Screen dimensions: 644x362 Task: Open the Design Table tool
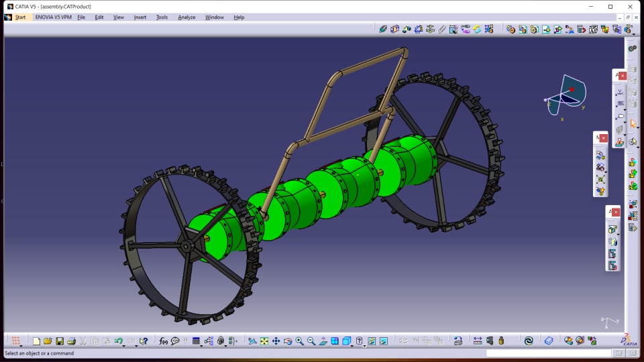coord(197,341)
